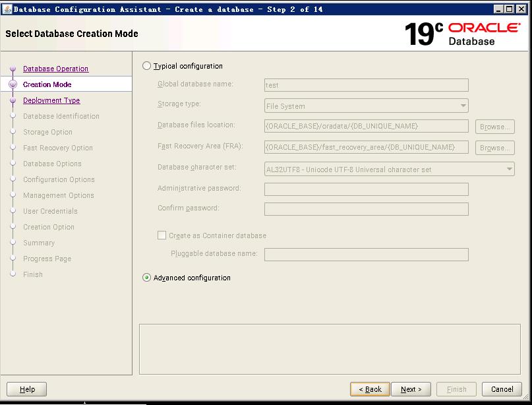
Task: Select the Creation Mode step
Action: pyautogui.click(x=47, y=84)
